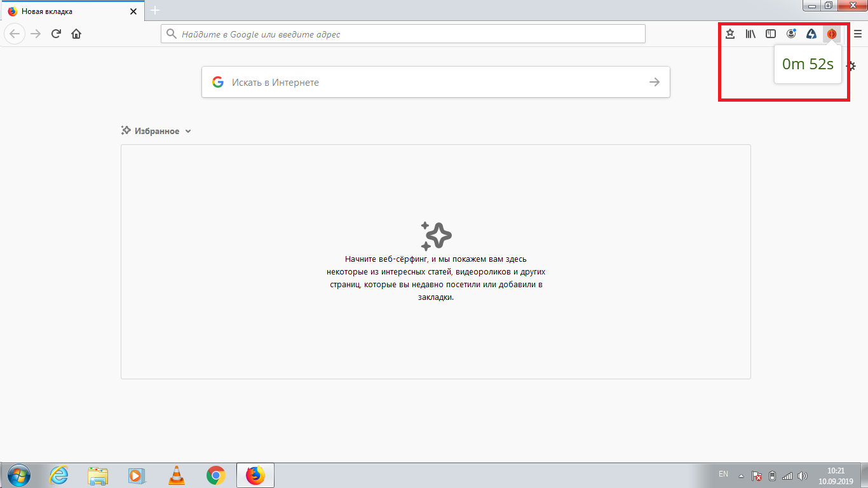The height and width of the screenshot is (488, 868).
Task: Open Windows Explorer from taskbar
Action: tap(98, 475)
